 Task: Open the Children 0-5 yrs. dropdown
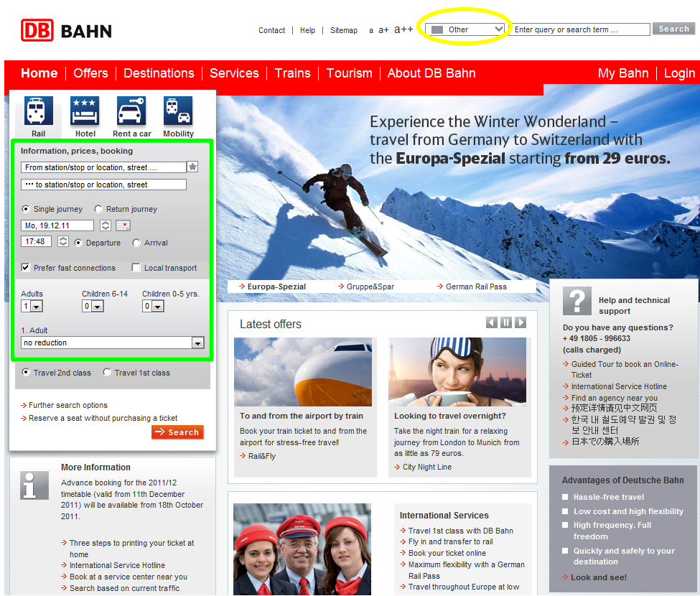pos(153,307)
